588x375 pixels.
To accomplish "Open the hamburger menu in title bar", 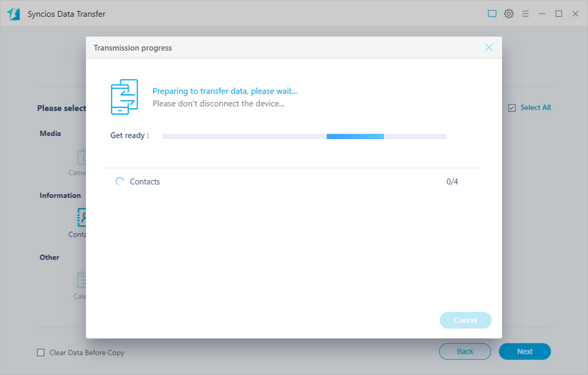I will [x=526, y=14].
